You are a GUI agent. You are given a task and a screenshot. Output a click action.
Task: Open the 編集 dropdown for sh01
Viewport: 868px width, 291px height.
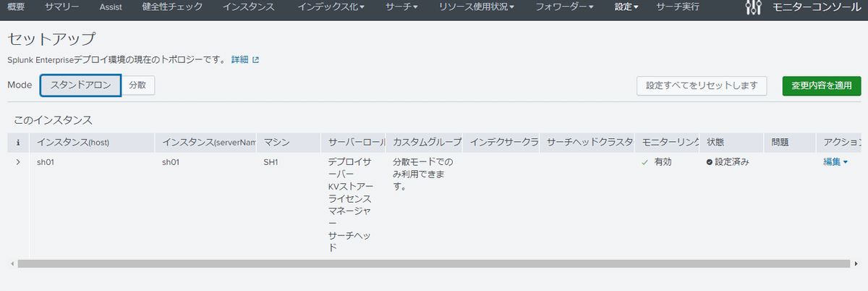coord(835,162)
